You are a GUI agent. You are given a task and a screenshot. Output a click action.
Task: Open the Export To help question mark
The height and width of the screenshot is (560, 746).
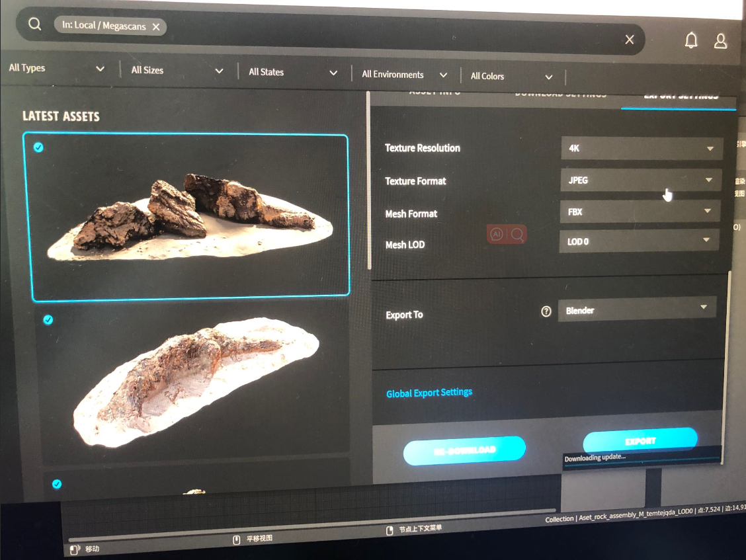[546, 311]
